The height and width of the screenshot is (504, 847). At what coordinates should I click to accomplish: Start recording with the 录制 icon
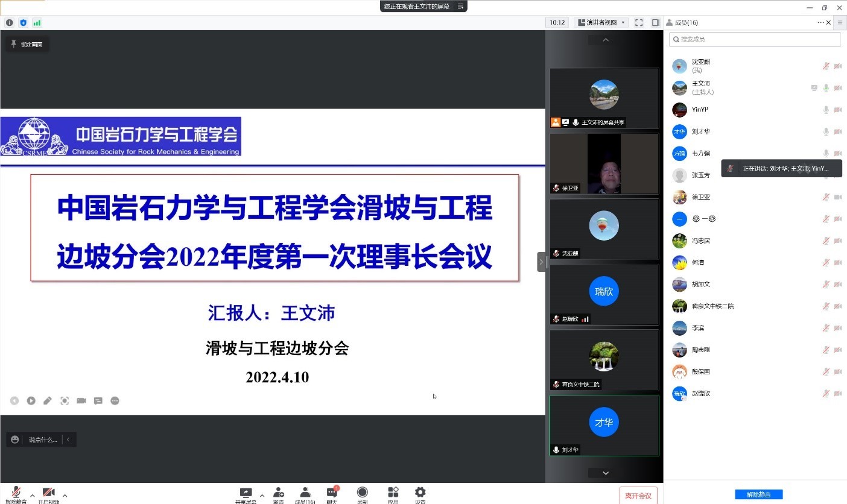click(362, 494)
